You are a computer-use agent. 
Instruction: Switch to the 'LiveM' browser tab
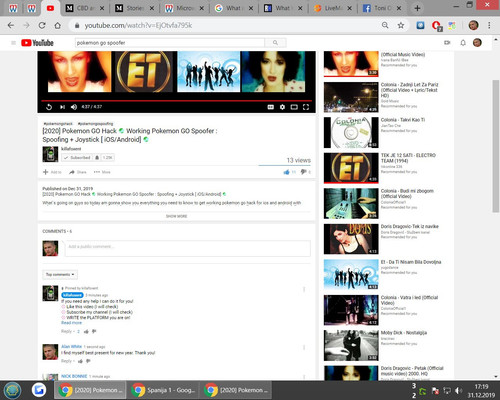[333, 8]
